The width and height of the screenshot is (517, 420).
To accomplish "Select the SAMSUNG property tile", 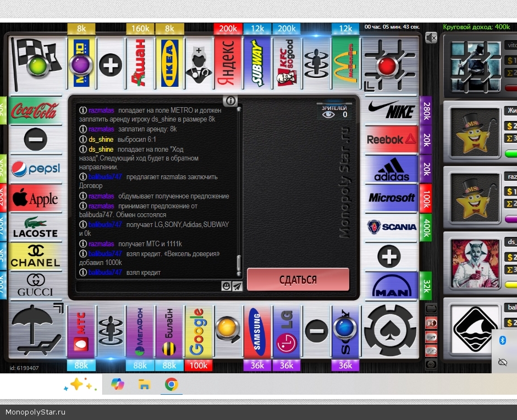I will [257, 330].
